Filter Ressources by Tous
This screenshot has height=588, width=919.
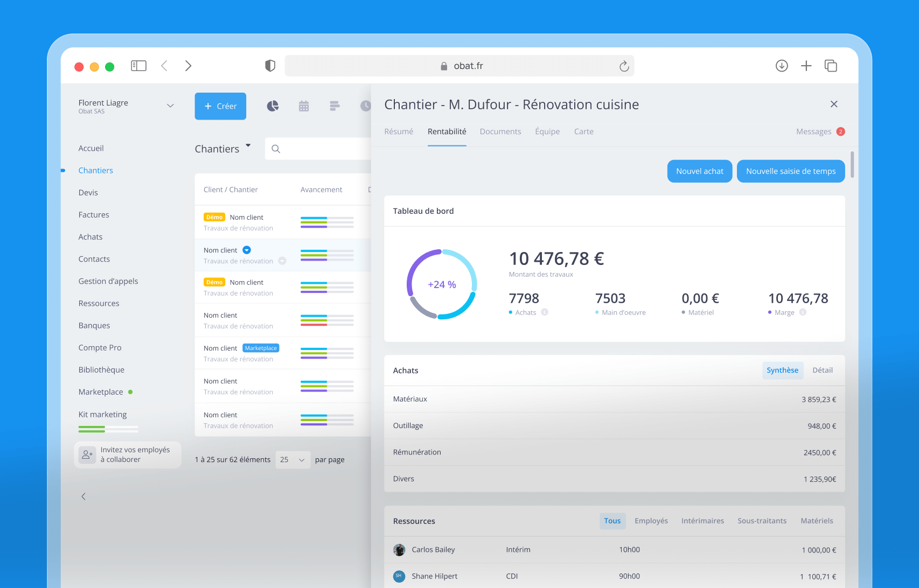pyautogui.click(x=612, y=521)
